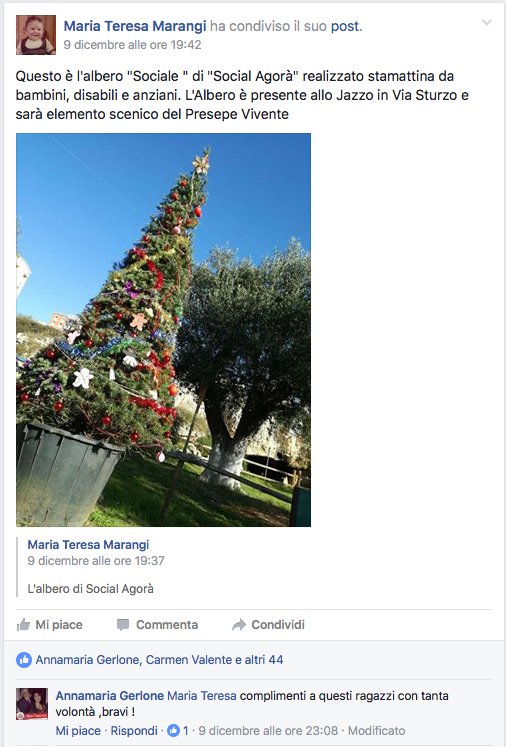Reply to the comment with Rispondi

coord(134,730)
